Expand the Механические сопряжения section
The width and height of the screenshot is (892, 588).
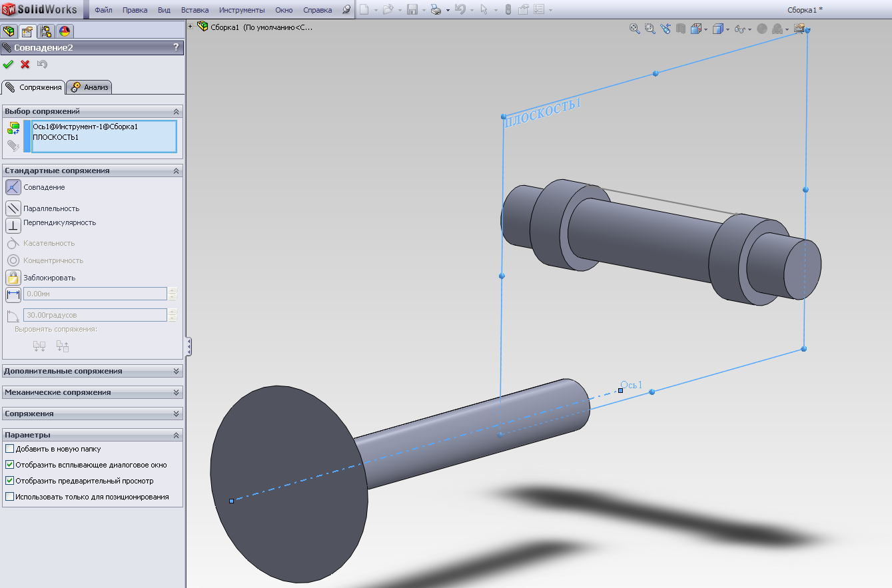pyautogui.click(x=177, y=392)
